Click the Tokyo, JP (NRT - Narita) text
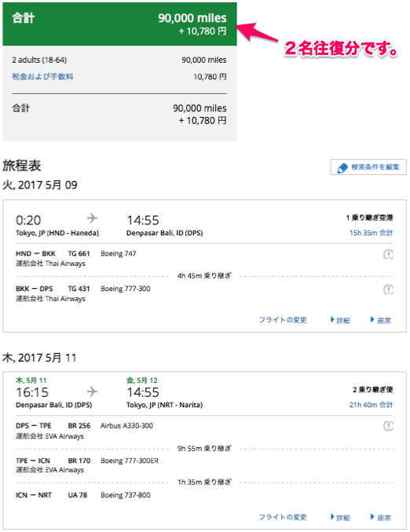The image size is (410, 532). [165, 405]
